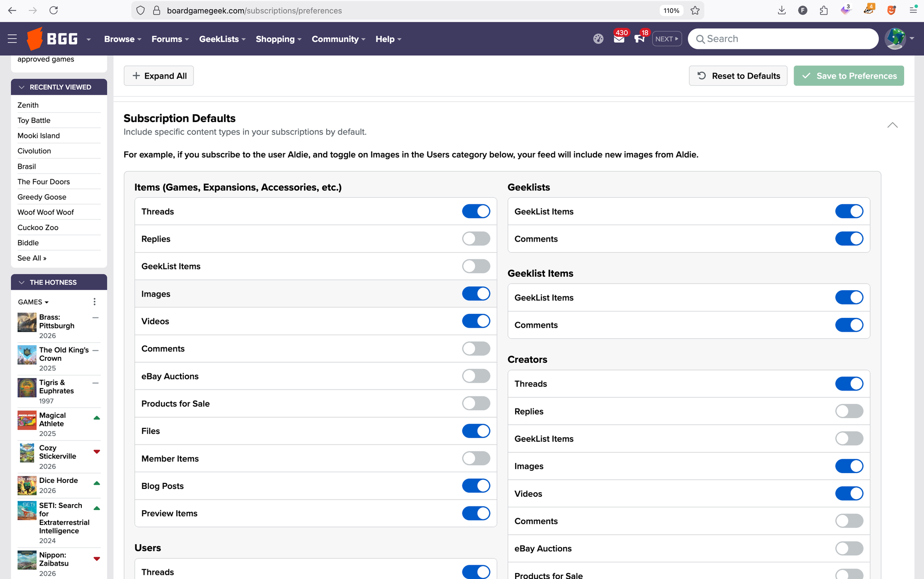Collapse Subscription Defaults with the chevron
The image size is (924, 579).
coord(892,125)
